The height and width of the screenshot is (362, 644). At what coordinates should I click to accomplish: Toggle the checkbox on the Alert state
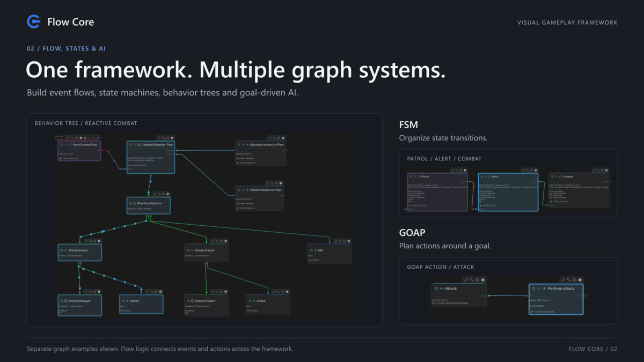482,176
